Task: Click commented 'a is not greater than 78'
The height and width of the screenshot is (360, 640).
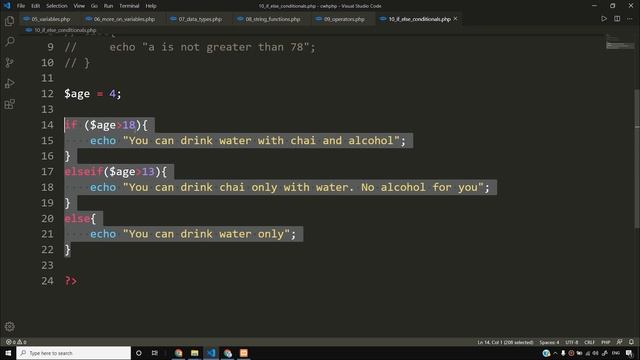Action: tap(225, 47)
